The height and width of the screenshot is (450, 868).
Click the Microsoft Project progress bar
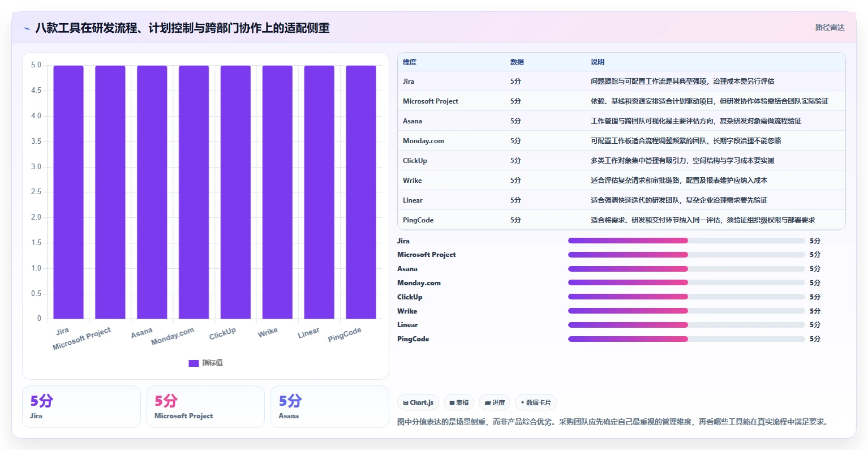coord(686,255)
